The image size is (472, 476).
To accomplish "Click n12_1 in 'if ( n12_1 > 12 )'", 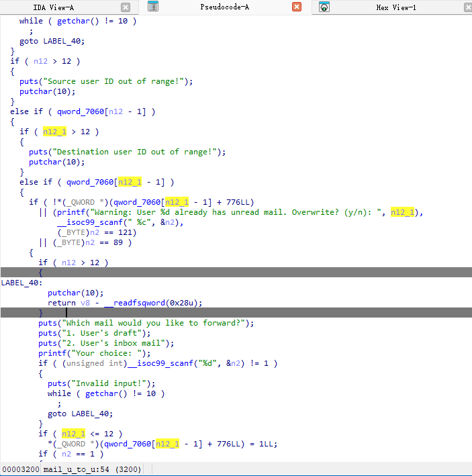I will 54,132.
